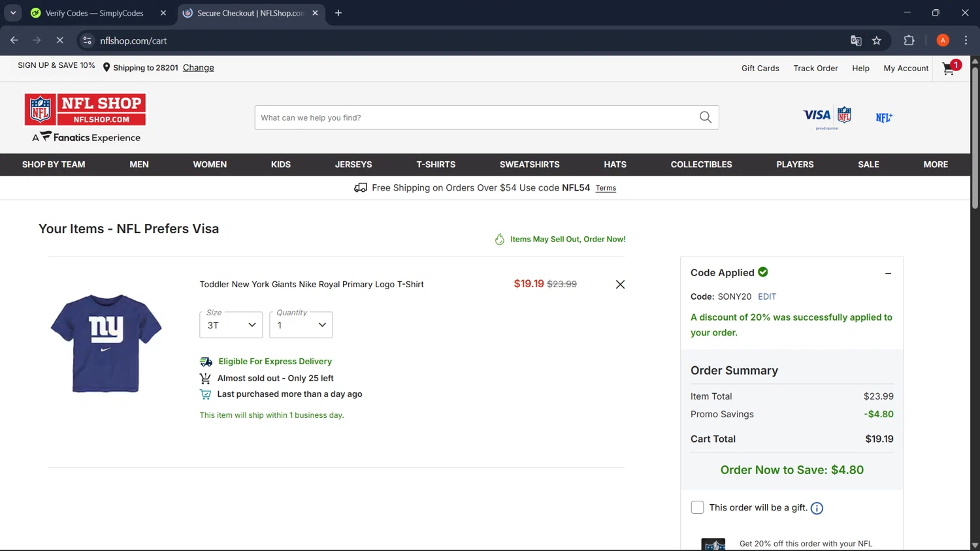
Task: Click the Almost sold out - Only 25 left text
Action: (275, 379)
